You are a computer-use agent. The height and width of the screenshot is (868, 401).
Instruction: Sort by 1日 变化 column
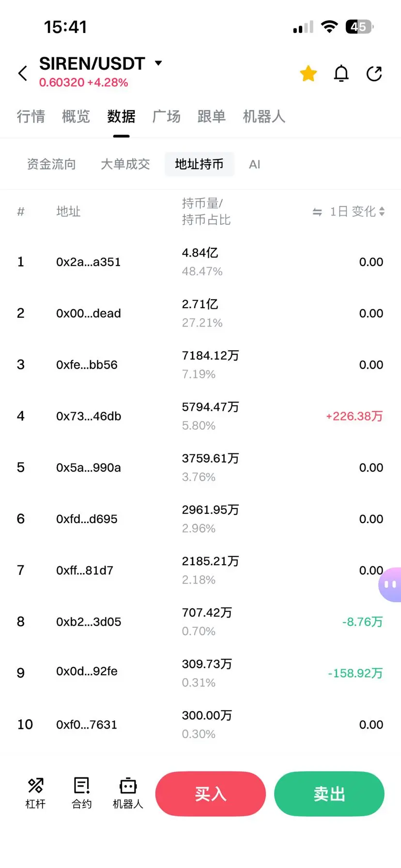[358, 211]
